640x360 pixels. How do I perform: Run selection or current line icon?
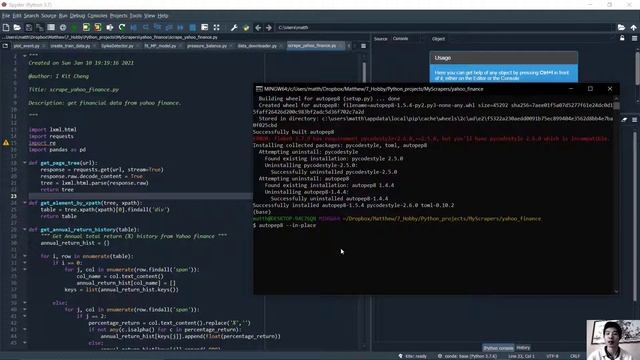[x=110, y=27]
